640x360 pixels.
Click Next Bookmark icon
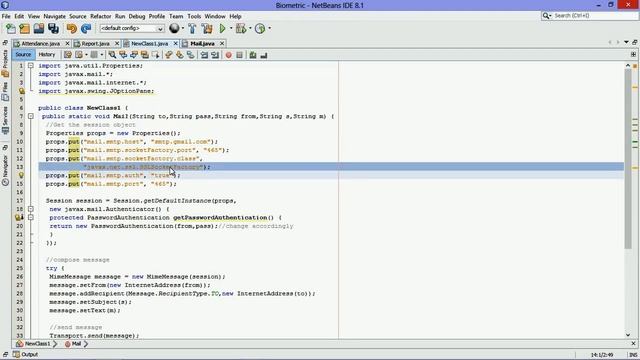(x=180, y=55)
